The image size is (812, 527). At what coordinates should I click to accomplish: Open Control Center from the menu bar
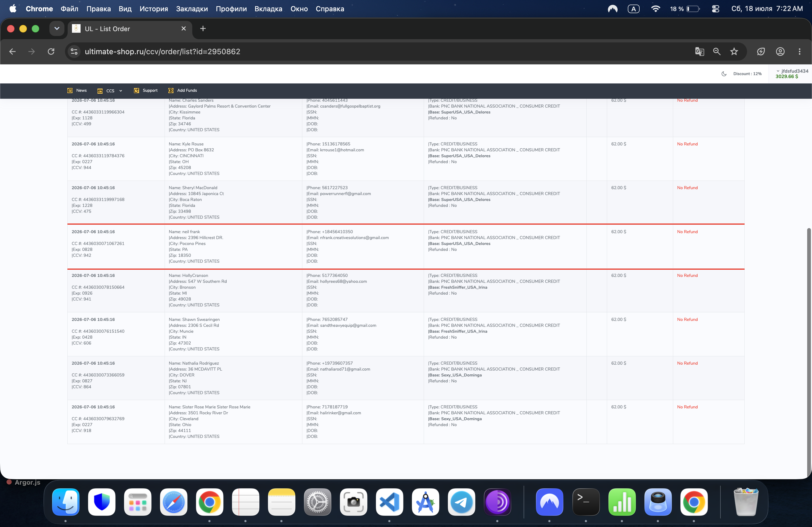coord(715,9)
